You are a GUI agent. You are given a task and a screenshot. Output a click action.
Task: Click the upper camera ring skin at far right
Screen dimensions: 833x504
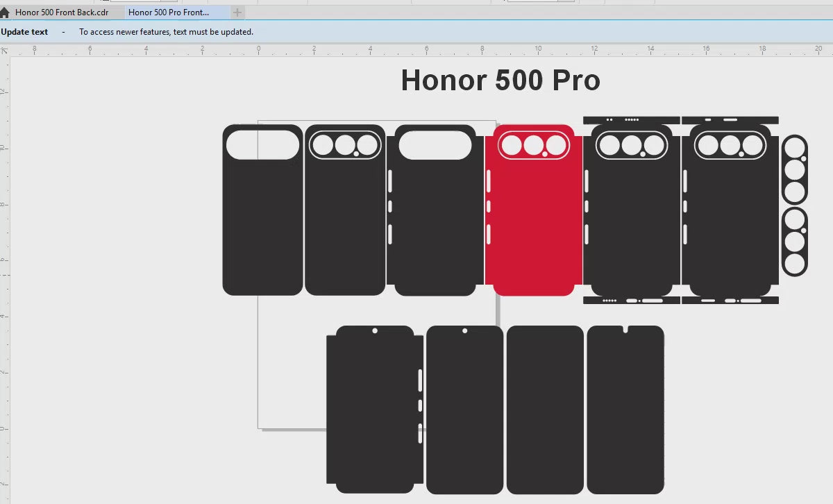(x=795, y=170)
